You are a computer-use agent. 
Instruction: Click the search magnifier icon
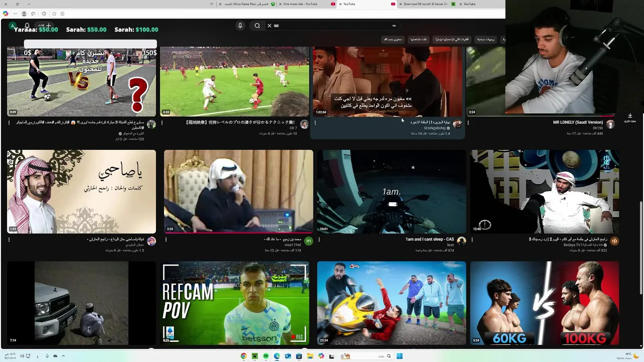pyautogui.click(x=257, y=26)
